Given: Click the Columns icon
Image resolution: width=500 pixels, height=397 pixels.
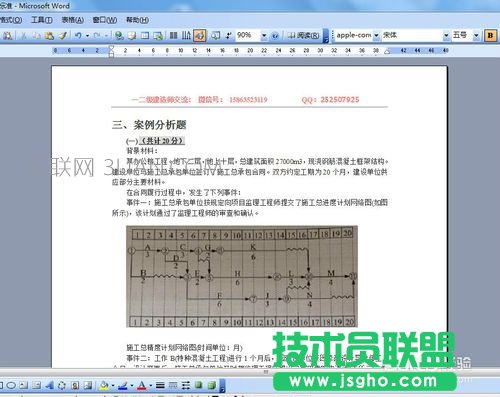Looking at the screenshot, I should click(x=174, y=35).
